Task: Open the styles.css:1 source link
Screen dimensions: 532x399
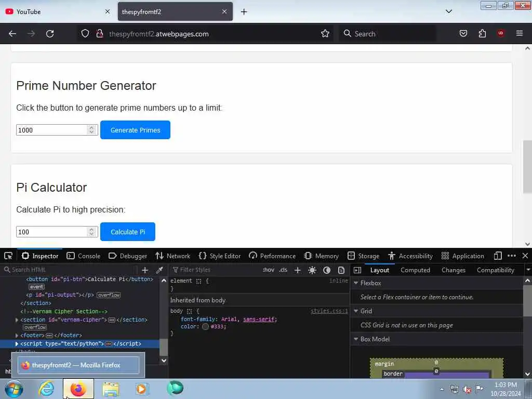Action: pos(329,311)
